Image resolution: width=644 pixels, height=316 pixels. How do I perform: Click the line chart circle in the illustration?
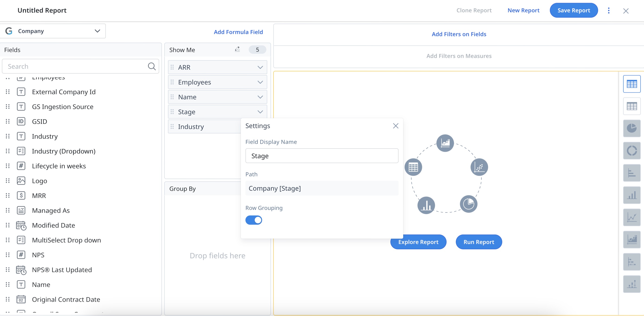[x=445, y=143]
